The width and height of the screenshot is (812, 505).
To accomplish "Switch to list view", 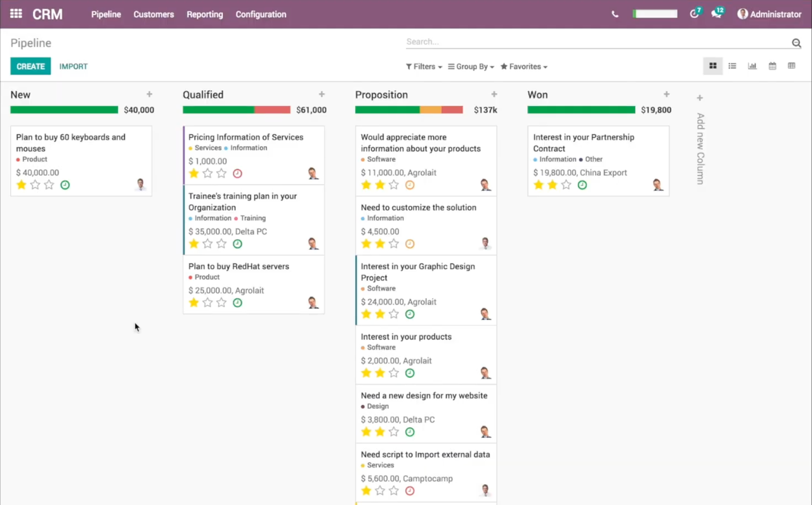I will pos(732,65).
